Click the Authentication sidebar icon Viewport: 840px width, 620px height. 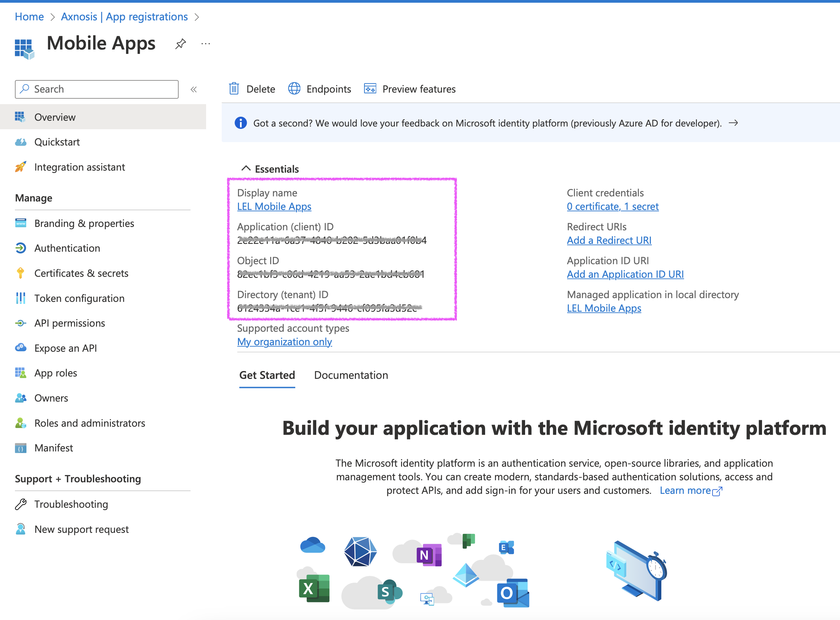(x=21, y=248)
